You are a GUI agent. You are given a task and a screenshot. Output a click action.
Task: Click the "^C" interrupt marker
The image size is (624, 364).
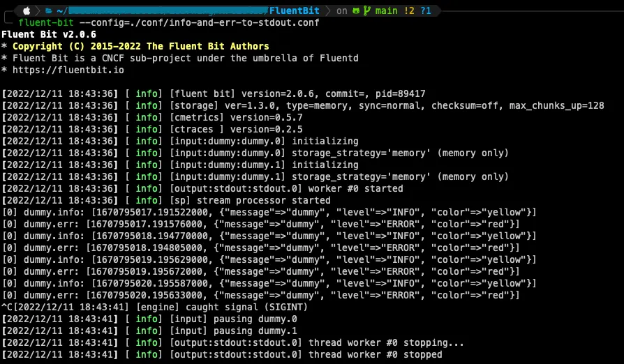[7, 308]
